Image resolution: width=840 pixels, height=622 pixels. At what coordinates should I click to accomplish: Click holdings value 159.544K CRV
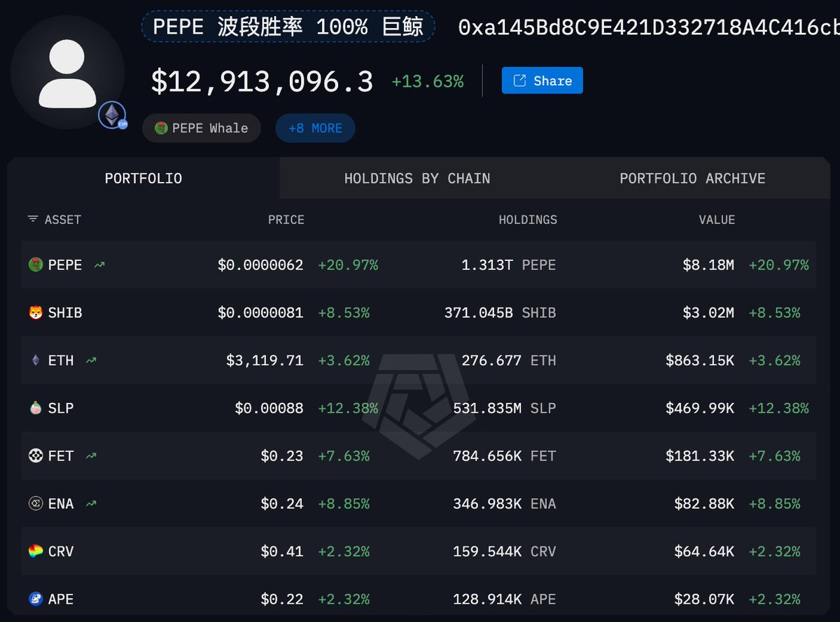[x=505, y=551]
